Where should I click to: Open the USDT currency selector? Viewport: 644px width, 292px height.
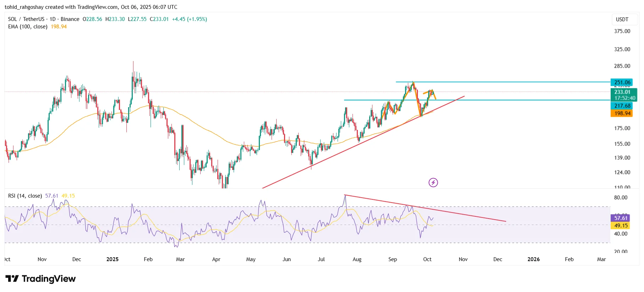click(x=622, y=20)
